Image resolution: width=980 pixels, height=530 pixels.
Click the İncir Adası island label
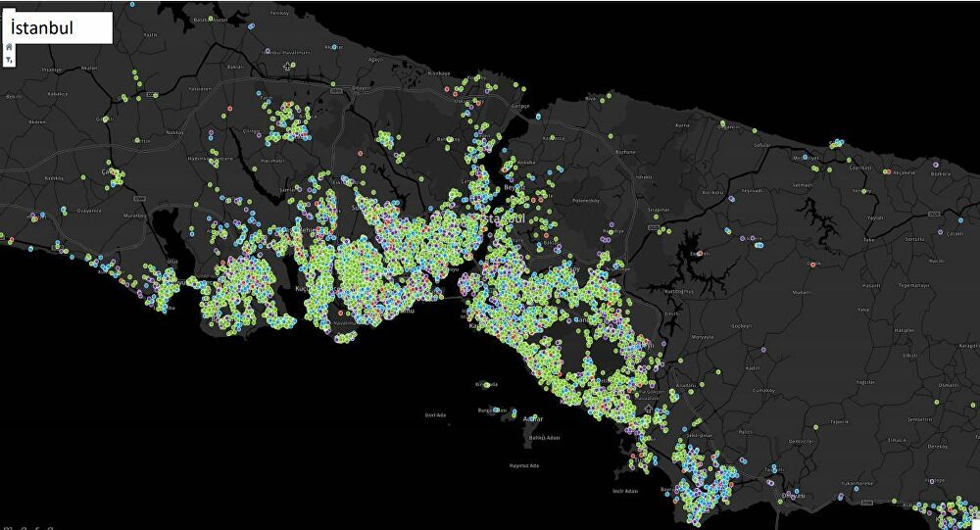625,489
